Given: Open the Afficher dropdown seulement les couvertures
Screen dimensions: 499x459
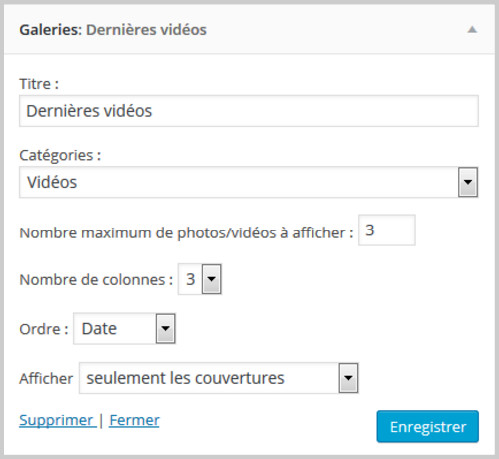Looking at the screenshot, I should pyautogui.click(x=219, y=378).
